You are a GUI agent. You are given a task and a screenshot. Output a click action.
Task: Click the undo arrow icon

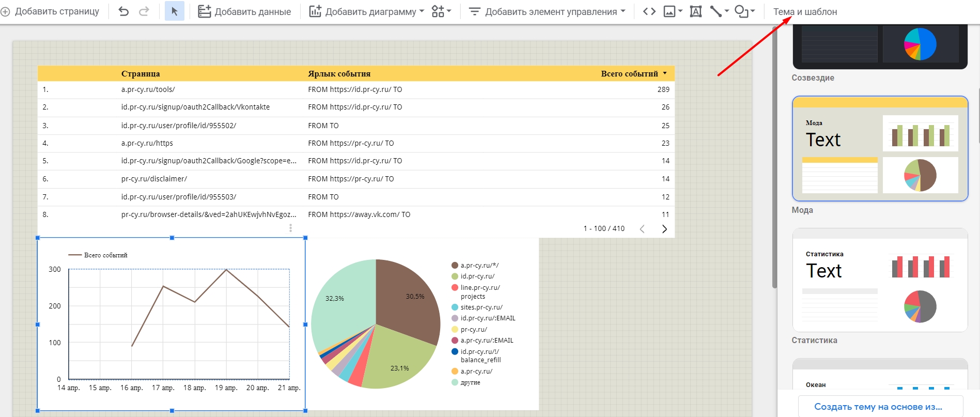(x=123, y=11)
